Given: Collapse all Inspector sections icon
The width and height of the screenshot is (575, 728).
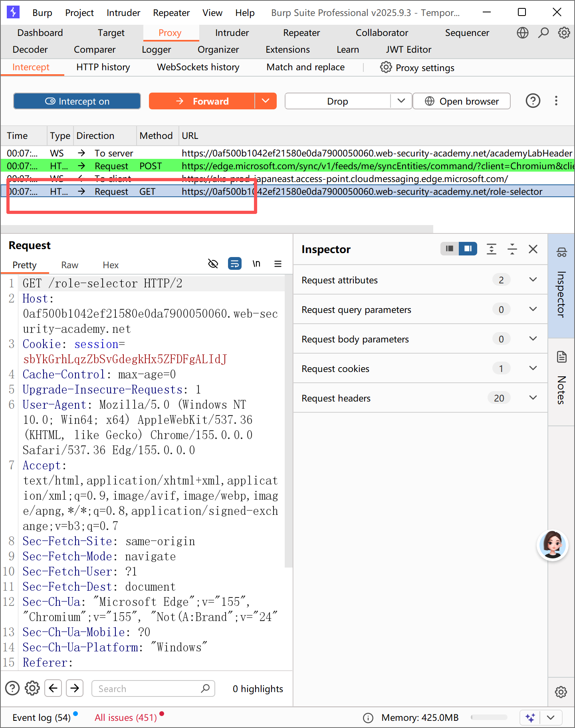Looking at the screenshot, I should tap(512, 249).
